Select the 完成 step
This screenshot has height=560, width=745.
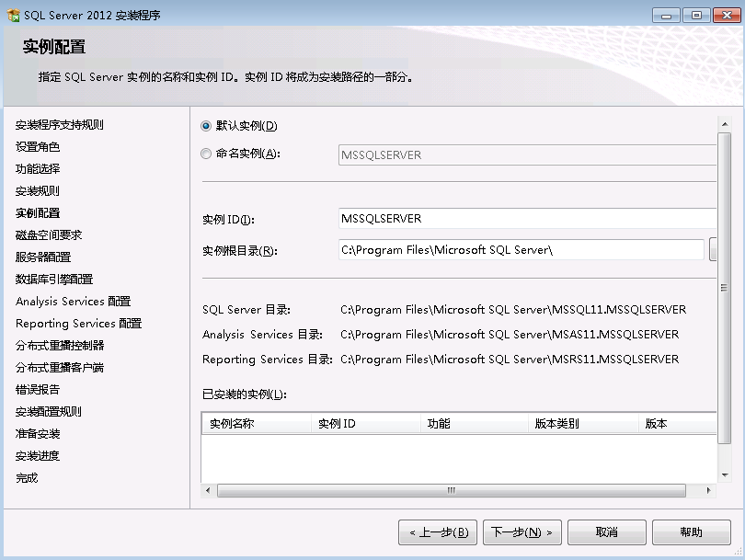point(27,478)
